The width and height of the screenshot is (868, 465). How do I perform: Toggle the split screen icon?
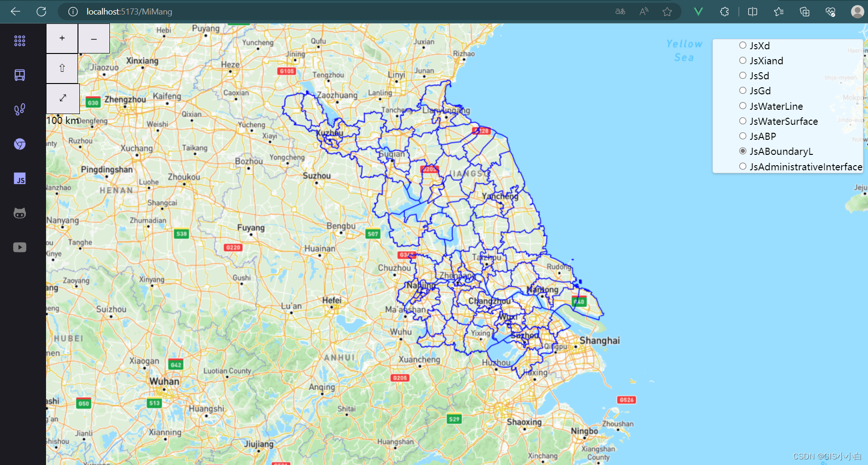click(x=752, y=12)
